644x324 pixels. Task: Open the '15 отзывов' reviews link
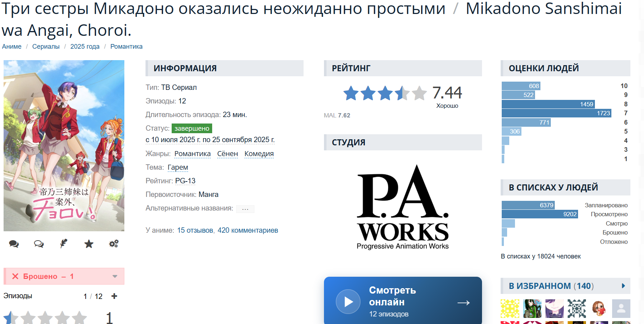click(x=195, y=230)
